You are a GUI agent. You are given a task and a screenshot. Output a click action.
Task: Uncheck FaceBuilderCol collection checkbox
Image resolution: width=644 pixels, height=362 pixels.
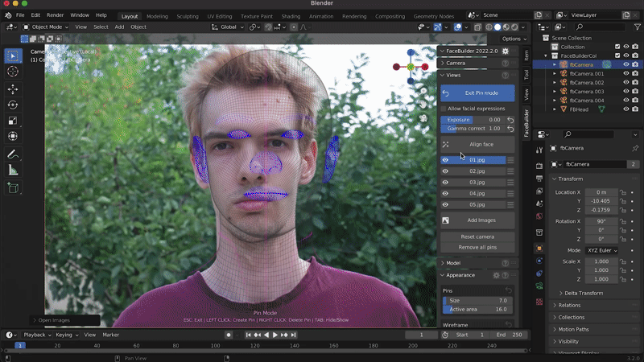617,56
